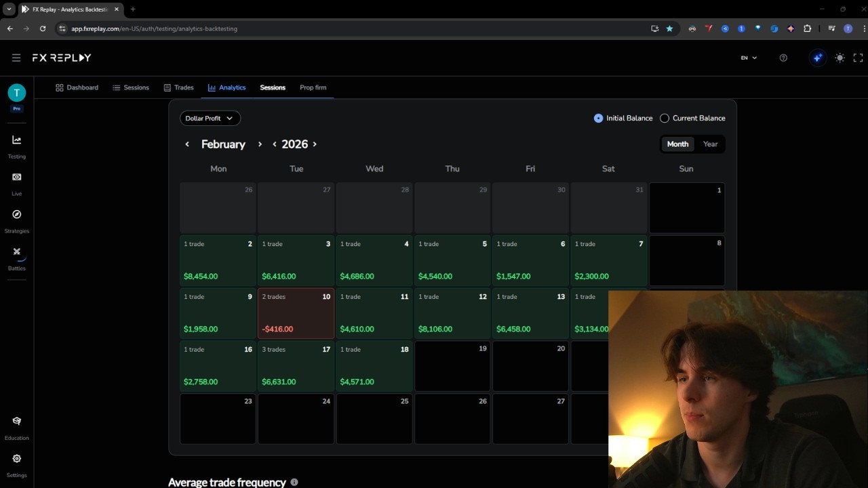The width and height of the screenshot is (868, 488).
Task: Click the diamond extension icon in toolbar
Action: (791, 28)
